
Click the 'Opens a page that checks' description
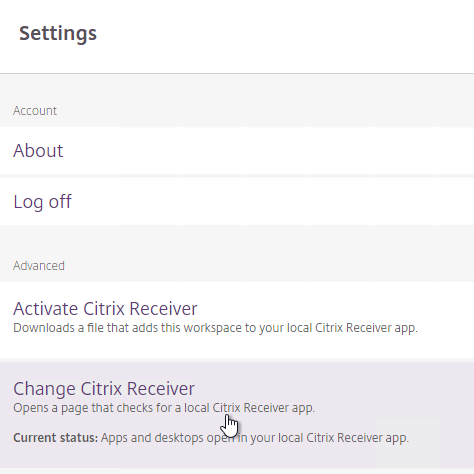164,408
